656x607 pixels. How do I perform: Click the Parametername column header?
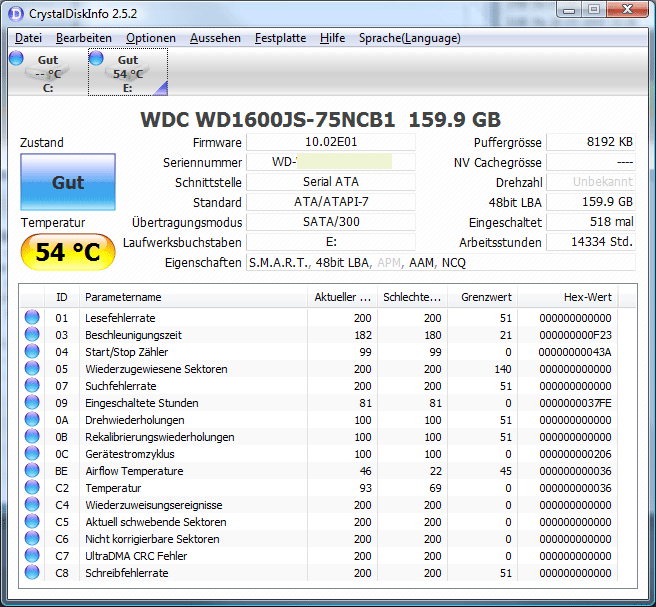193,297
